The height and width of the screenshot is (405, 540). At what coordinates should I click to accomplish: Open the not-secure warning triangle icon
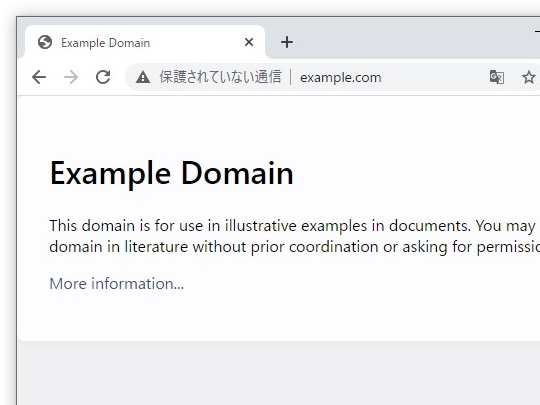click(143, 77)
